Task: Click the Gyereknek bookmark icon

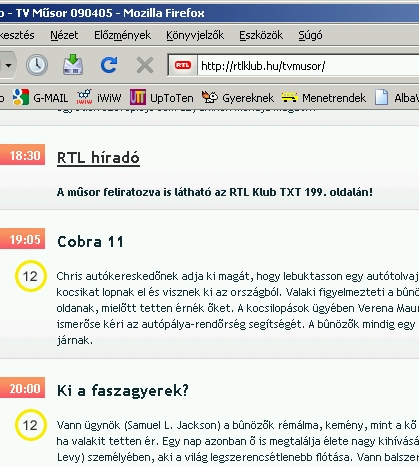Action: point(210,97)
